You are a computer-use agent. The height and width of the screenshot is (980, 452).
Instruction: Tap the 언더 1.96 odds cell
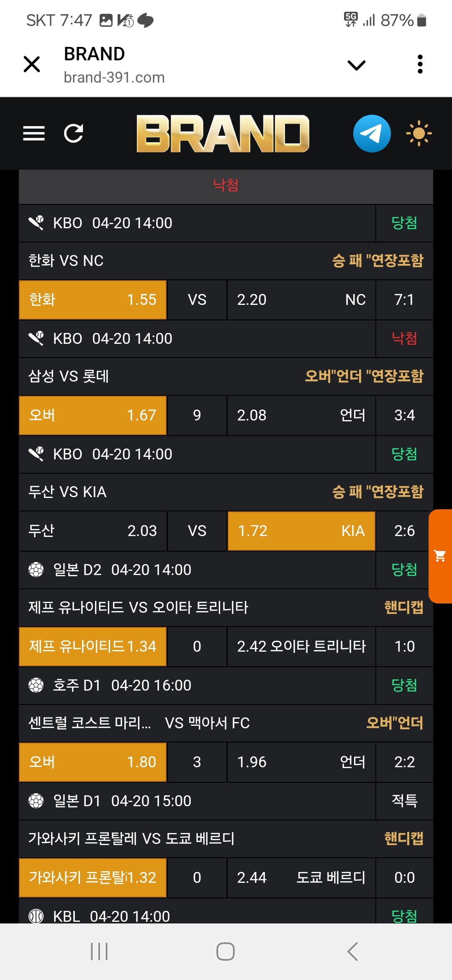point(301,762)
